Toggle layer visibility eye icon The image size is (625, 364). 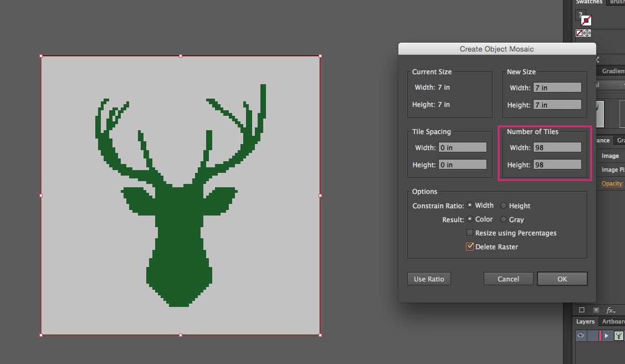point(580,335)
